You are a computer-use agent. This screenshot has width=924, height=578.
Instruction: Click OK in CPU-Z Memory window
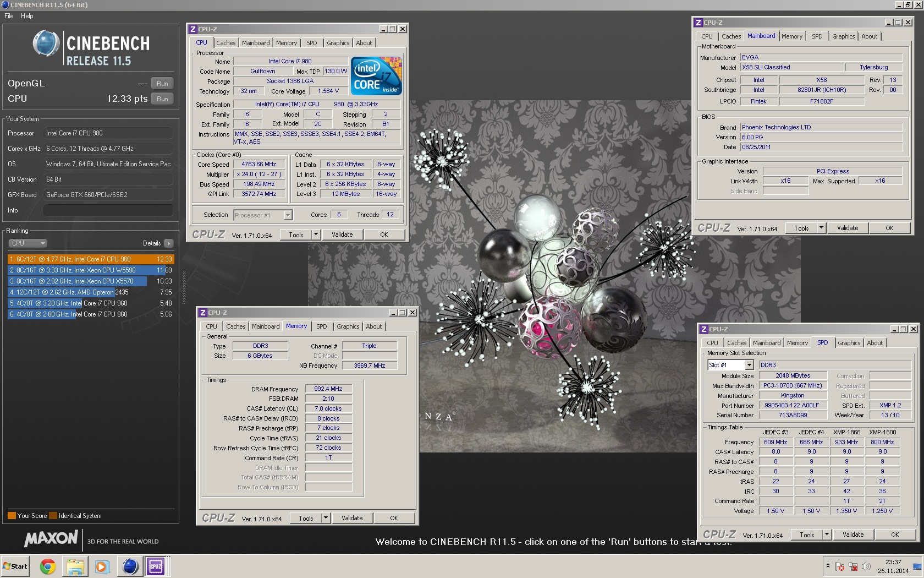pos(394,519)
